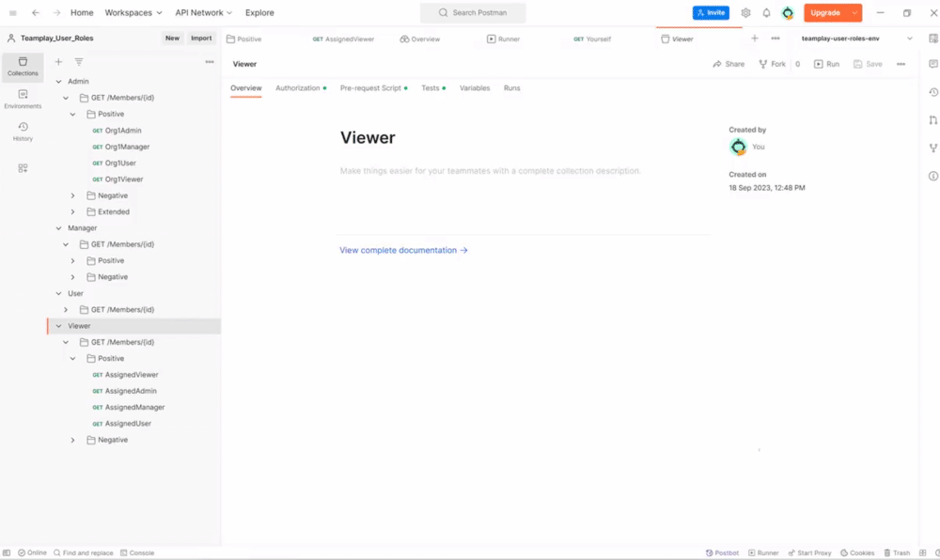The width and height of the screenshot is (940, 560).
Task: Open the pull requests icon in right sidebar
Action: [x=932, y=119]
